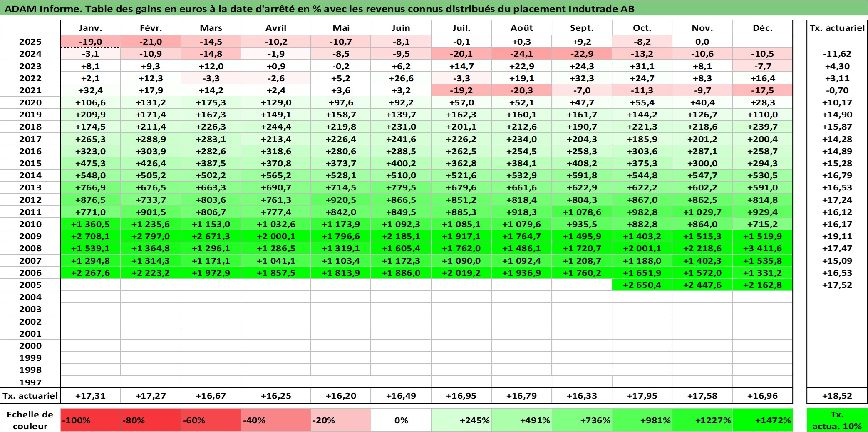Click the +736% green scale swatch
This screenshot has height=432, width=868.
point(582,420)
